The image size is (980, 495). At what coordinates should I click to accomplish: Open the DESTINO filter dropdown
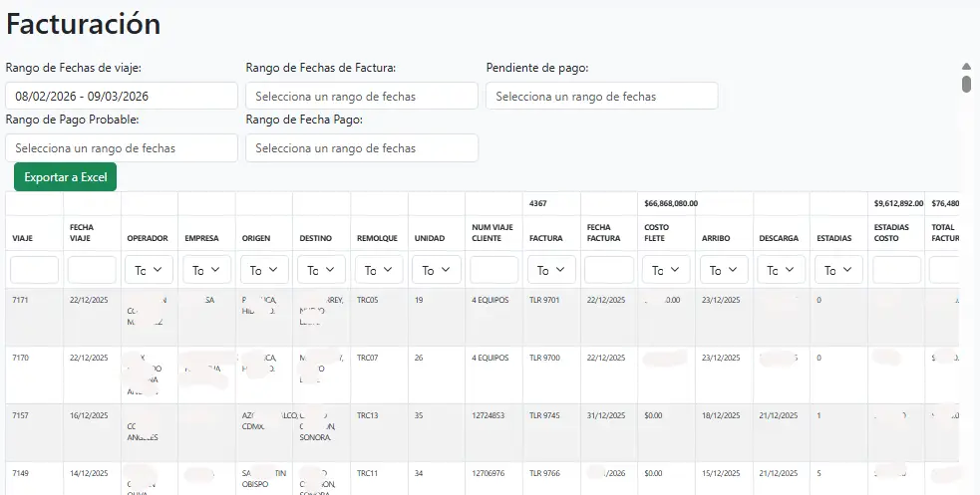point(322,270)
